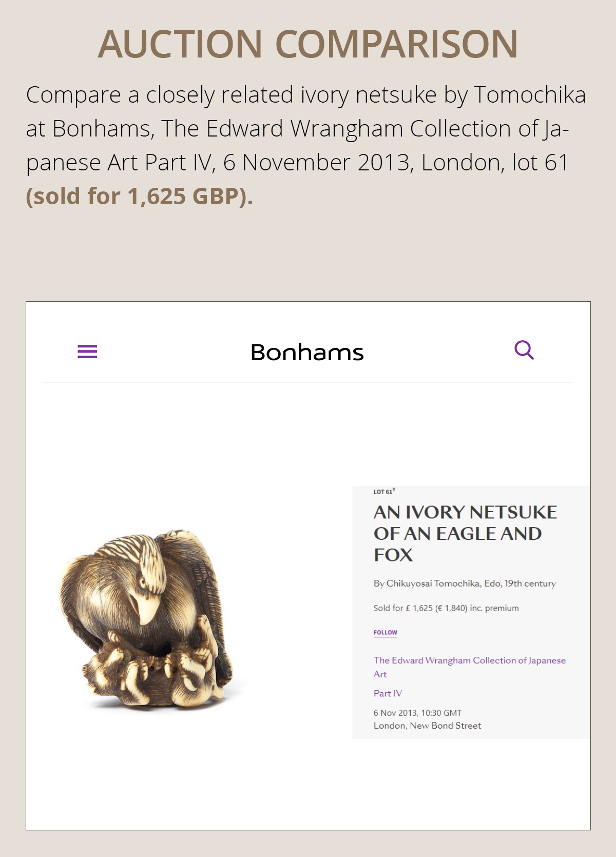Click the purple Part IV link
Image resolution: width=616 pixels, height=857 pixels.
point(388,693)
